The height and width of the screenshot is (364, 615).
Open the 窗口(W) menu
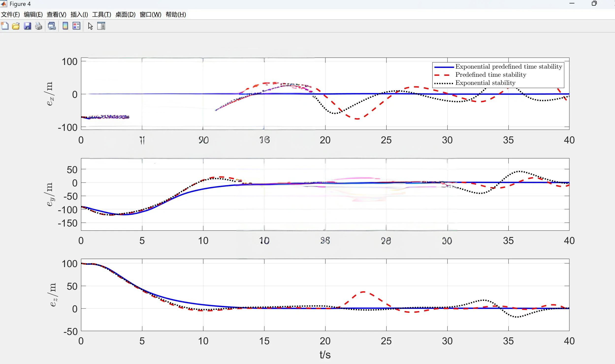click(x=150, y=15)
